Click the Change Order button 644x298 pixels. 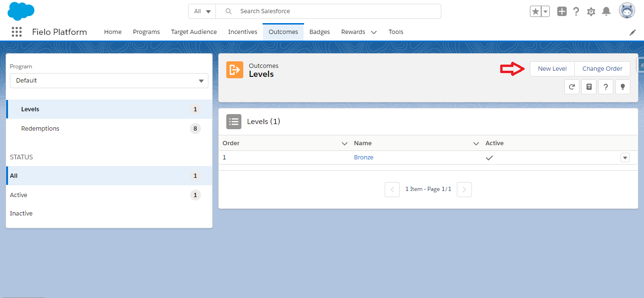tap(602, 69)
